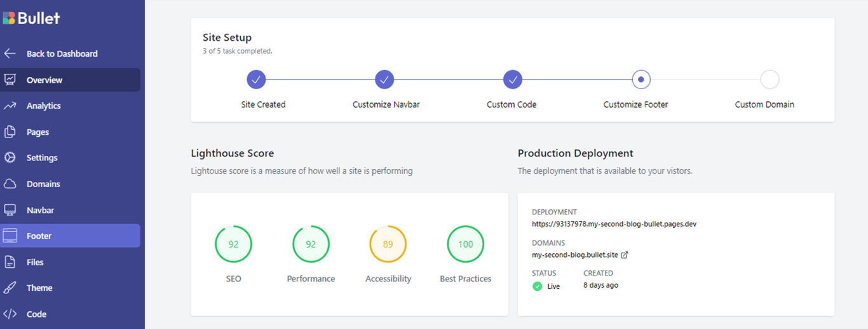Click the Code brackets icon

point(10,314)
